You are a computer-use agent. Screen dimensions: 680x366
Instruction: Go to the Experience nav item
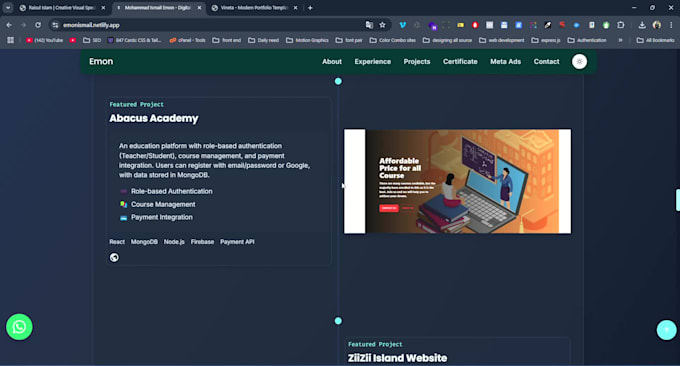coord(373,62)
